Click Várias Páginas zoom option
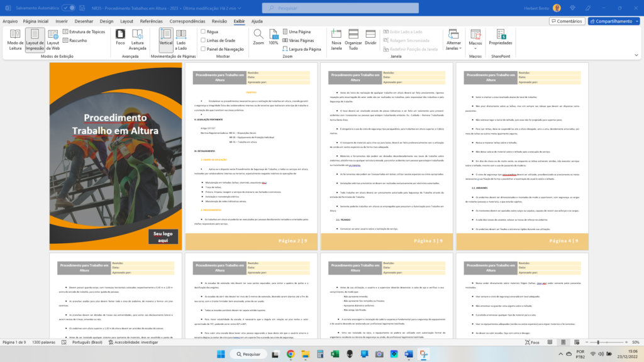The width and height of the screenshot is (644, 362). (x=297, y=40)
